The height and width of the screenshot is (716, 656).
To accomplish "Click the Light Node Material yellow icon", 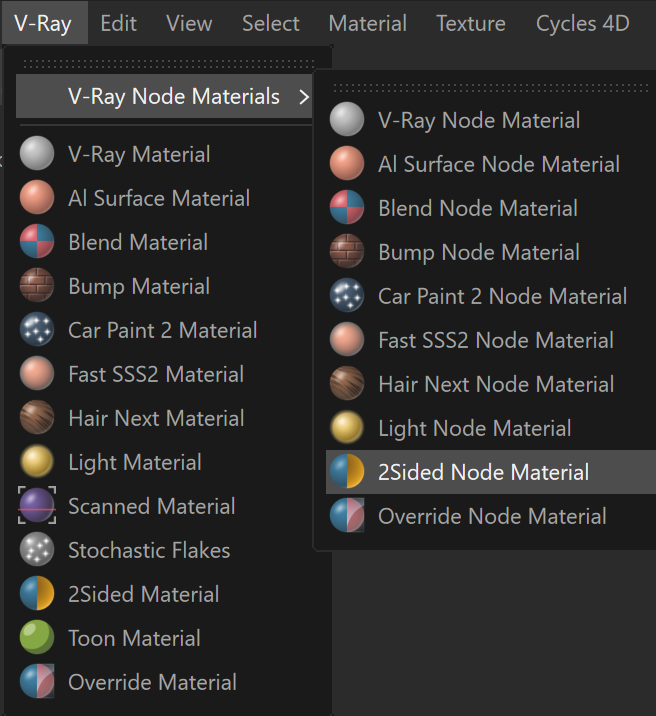I will [x=347, y=427].
